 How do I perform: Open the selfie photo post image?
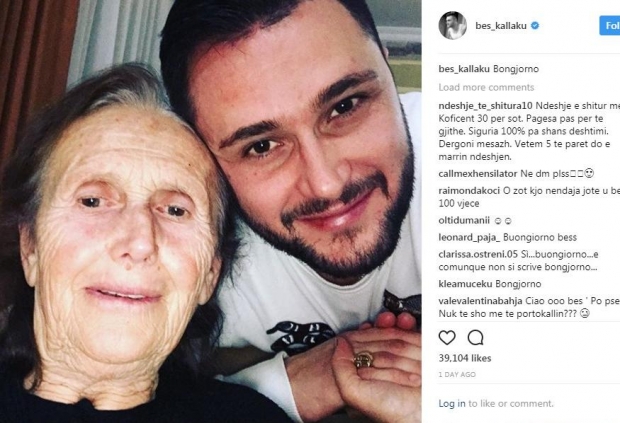pyautogui.click(x=210, y=212)
